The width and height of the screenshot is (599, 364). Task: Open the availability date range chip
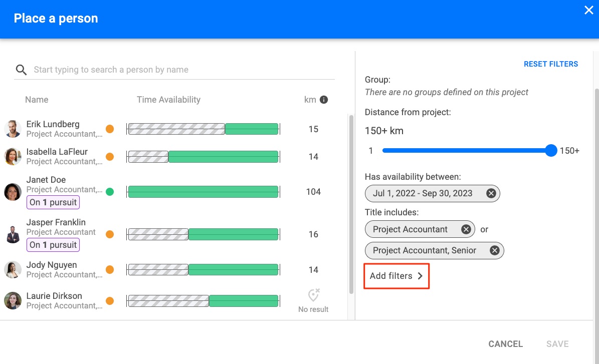(x=432, y=193)
